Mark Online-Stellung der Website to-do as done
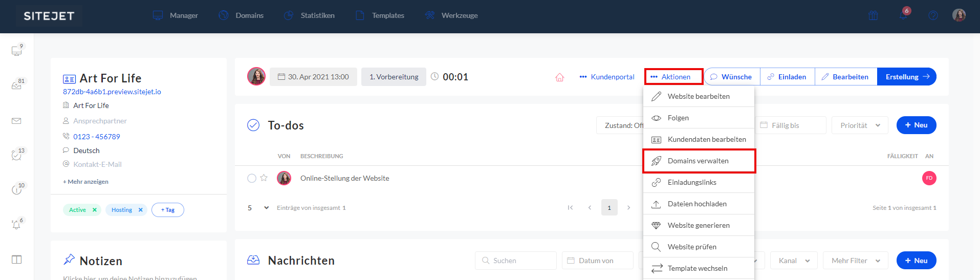This screenshot has width=980, height=280. click(252, 178)
